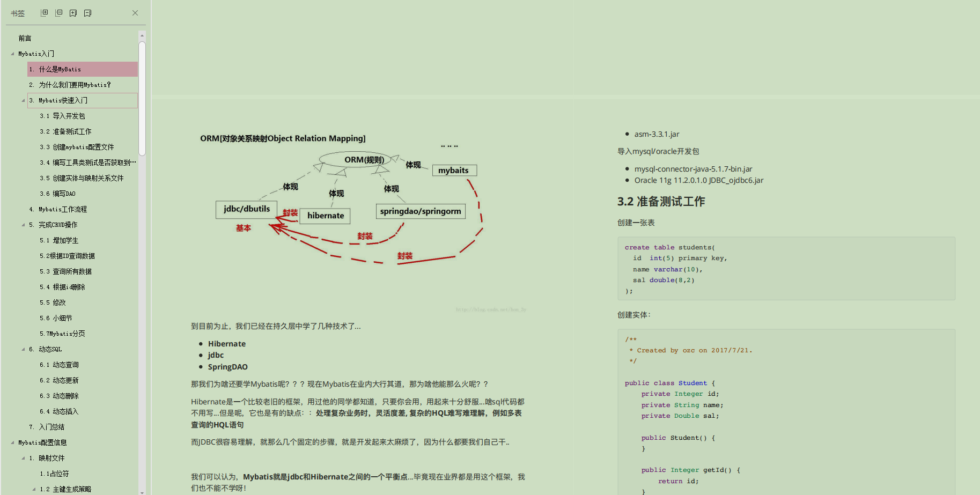980x495 pixels.
Task: Open bookmark 5.6 小细节
Action: pyautogui.click(x=56, y=318)
